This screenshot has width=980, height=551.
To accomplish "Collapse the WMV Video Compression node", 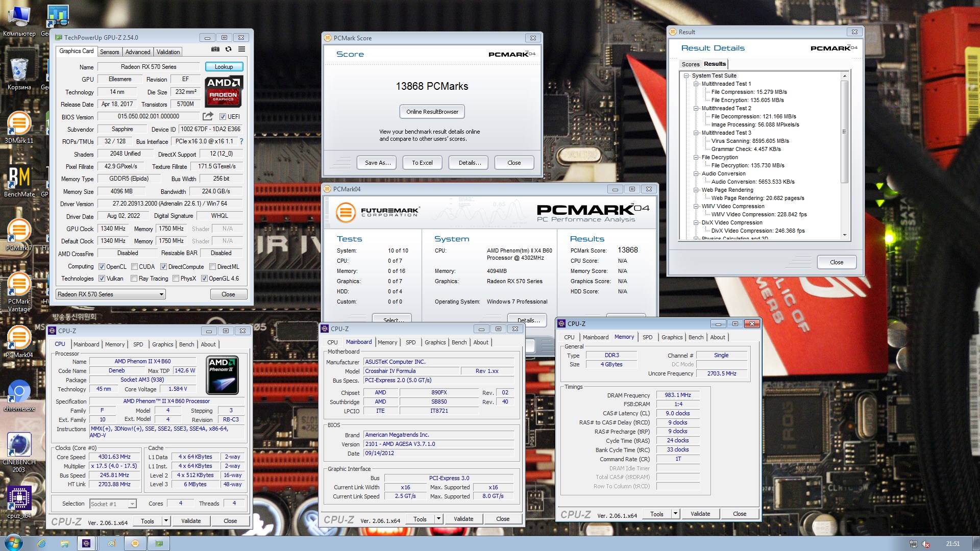I will click(696, 207).
